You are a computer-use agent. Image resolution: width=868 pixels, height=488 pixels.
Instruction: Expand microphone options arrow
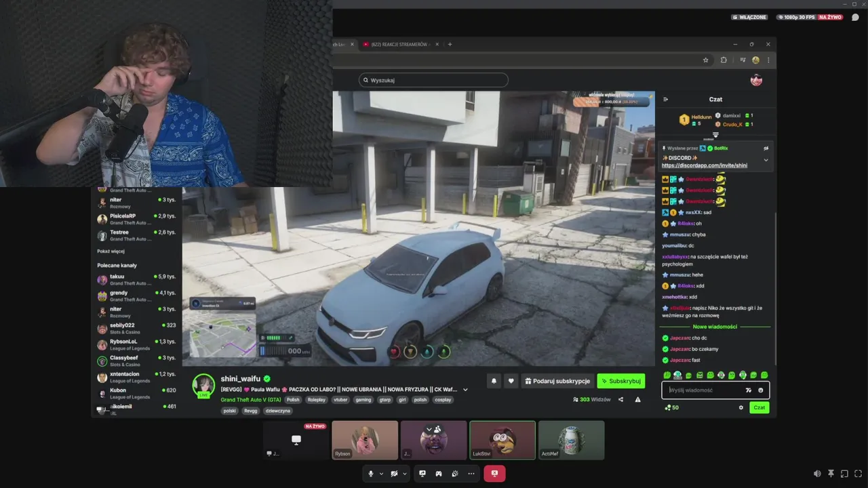381,474
